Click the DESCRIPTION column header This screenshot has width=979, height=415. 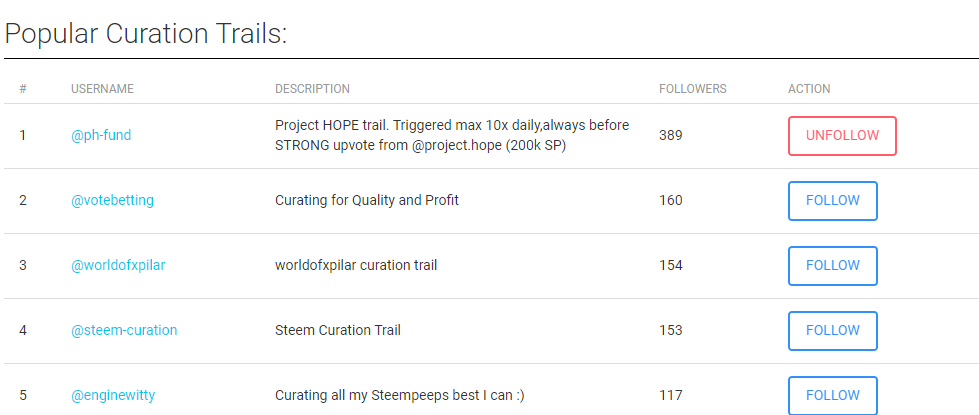312,89
